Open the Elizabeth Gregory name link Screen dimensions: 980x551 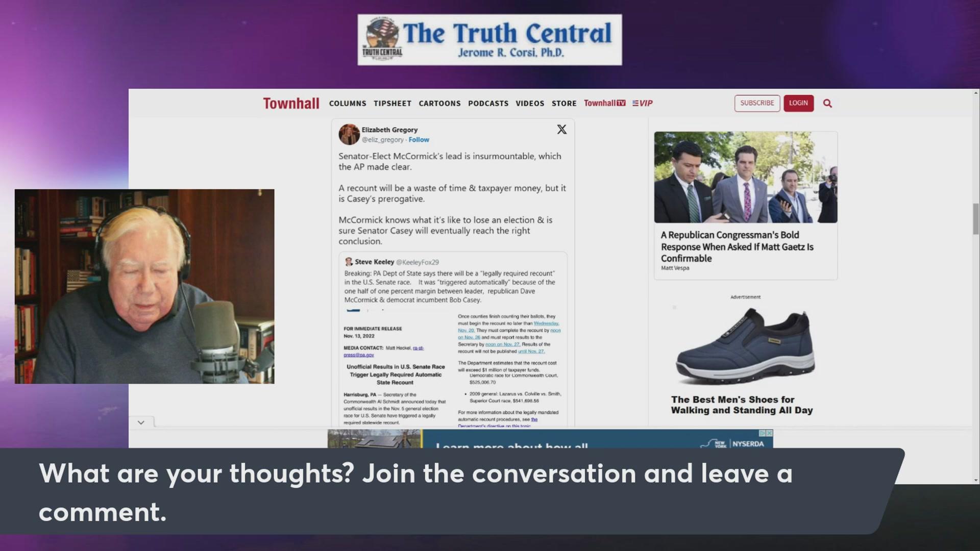coord(389,130)
